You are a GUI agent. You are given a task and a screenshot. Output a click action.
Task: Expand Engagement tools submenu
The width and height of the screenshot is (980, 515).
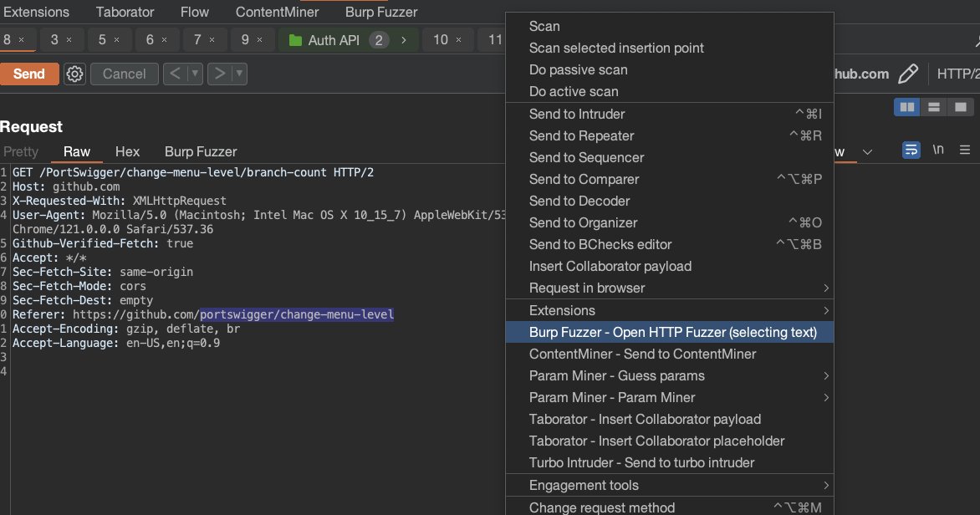click(x=826, y=485)
